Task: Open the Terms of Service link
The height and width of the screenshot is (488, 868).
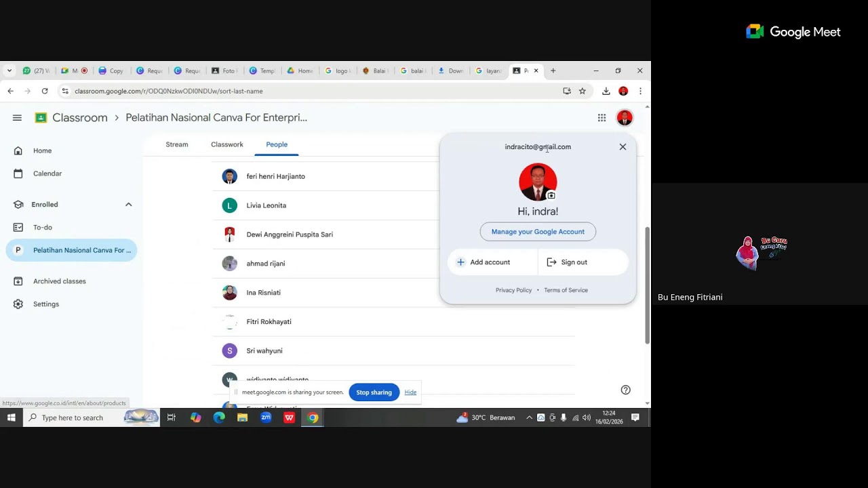Action: tap(566, 290)
